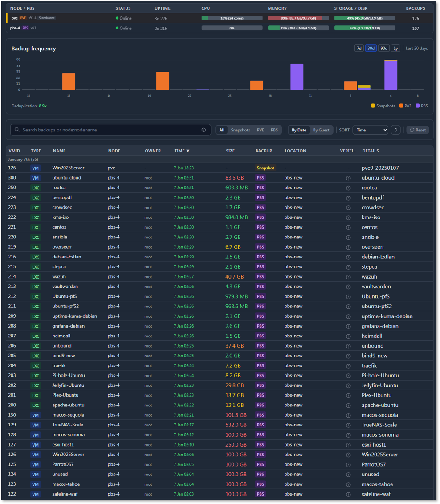440x504 pixels.
Task: Show 90 days of backup frequency
Action: (x=383, y=48)
